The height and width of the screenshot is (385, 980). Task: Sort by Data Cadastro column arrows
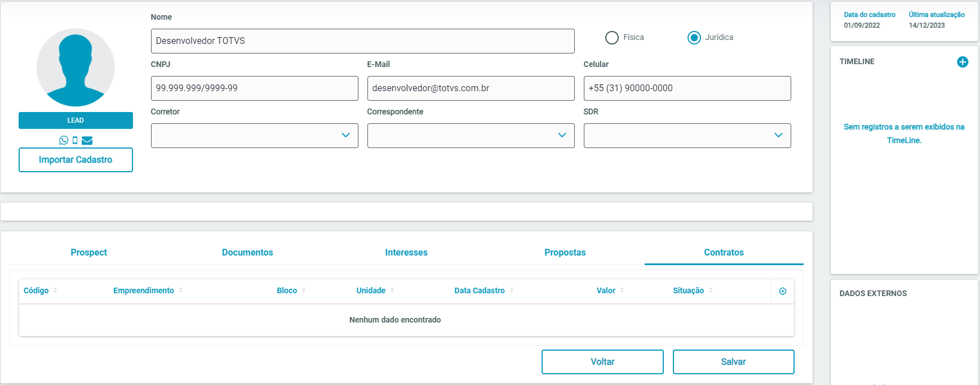(512, 290)
